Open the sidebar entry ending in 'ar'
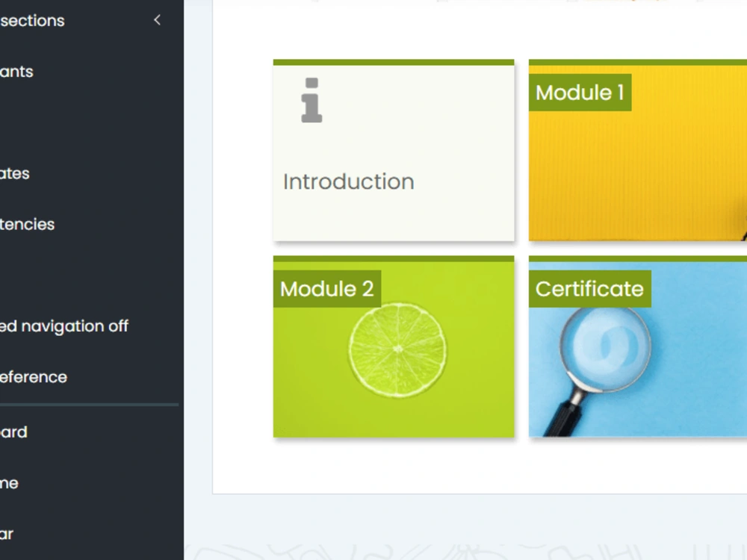 pyautogui.click(x=7, y=534)
